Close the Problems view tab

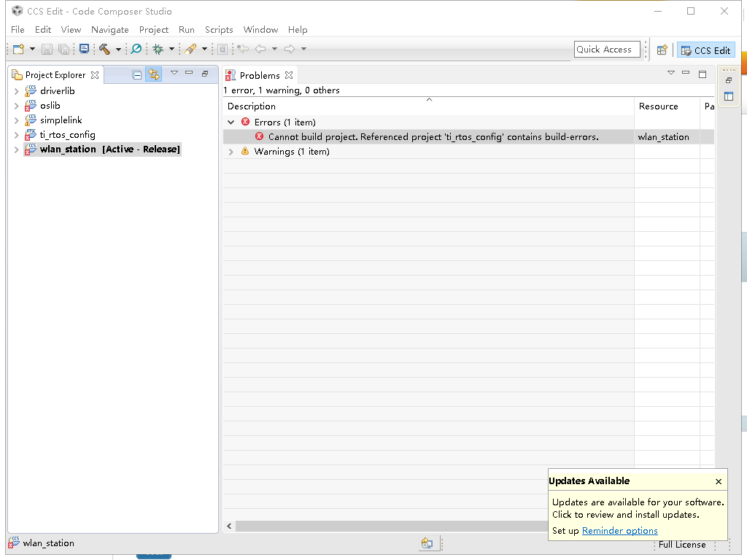tap(289, 75)
